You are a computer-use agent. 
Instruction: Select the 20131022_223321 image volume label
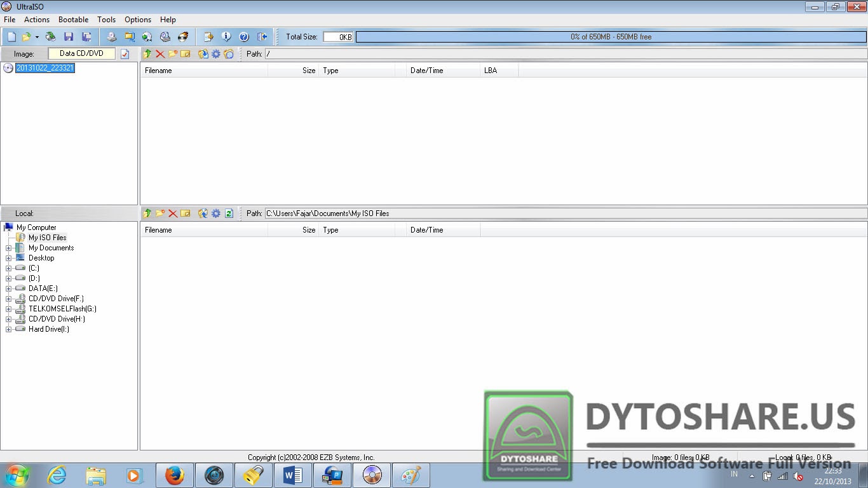point(45,68)
